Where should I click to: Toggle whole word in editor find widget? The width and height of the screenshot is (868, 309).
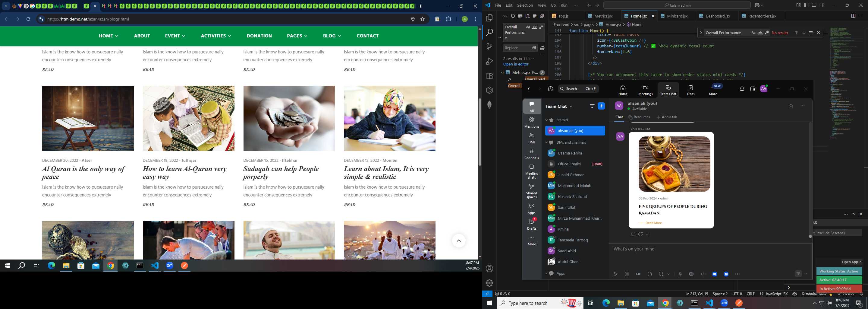(760, 33)
